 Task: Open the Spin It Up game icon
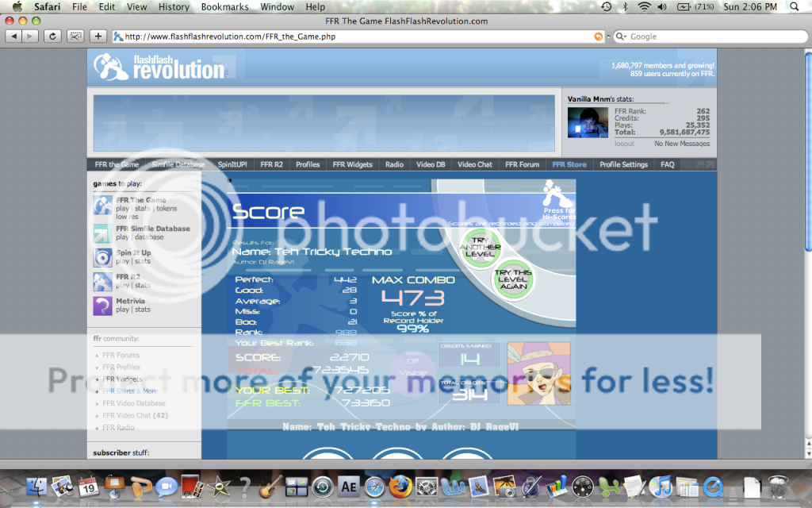click(103, 257)
